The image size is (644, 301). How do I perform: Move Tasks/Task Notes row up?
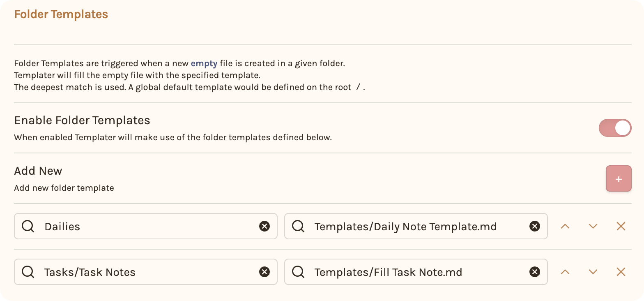click(565, 272)
